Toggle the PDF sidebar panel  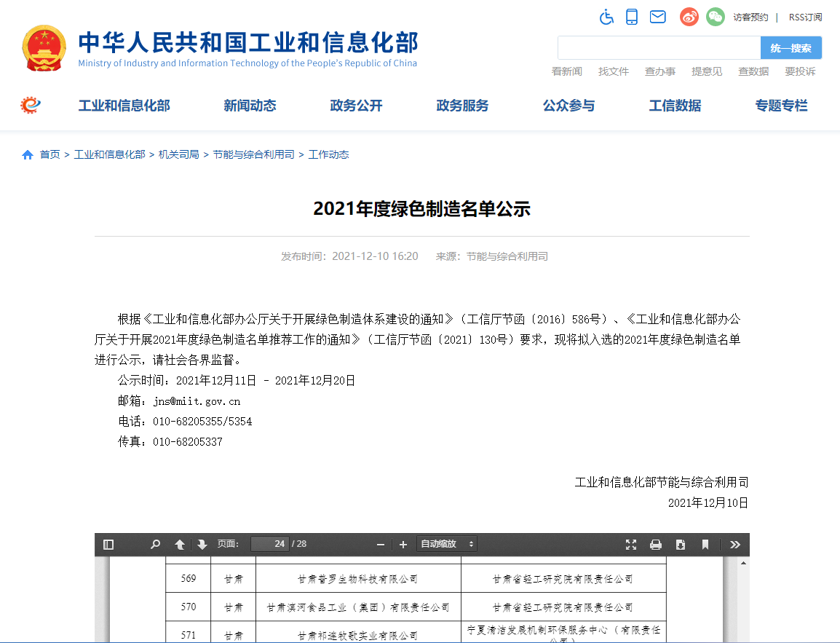coord(108,544)
